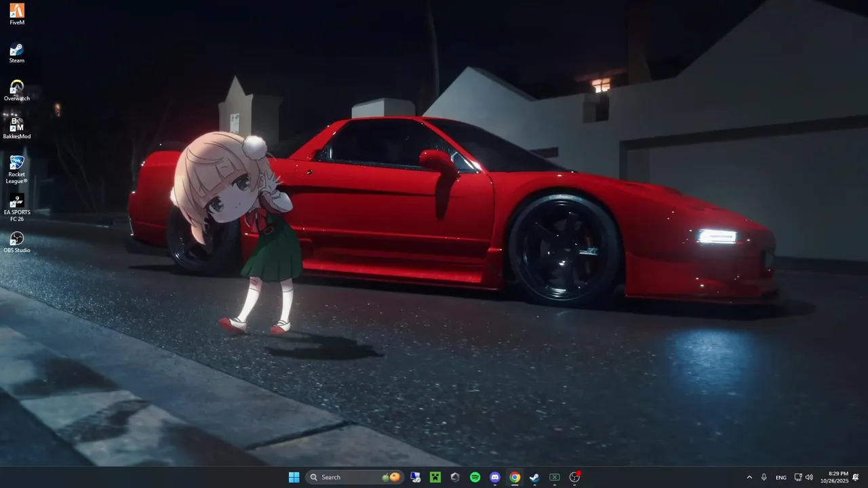868x488 pixels.
Task: Click the fruit search highlight icon
Action: click(x=391, y=477)
